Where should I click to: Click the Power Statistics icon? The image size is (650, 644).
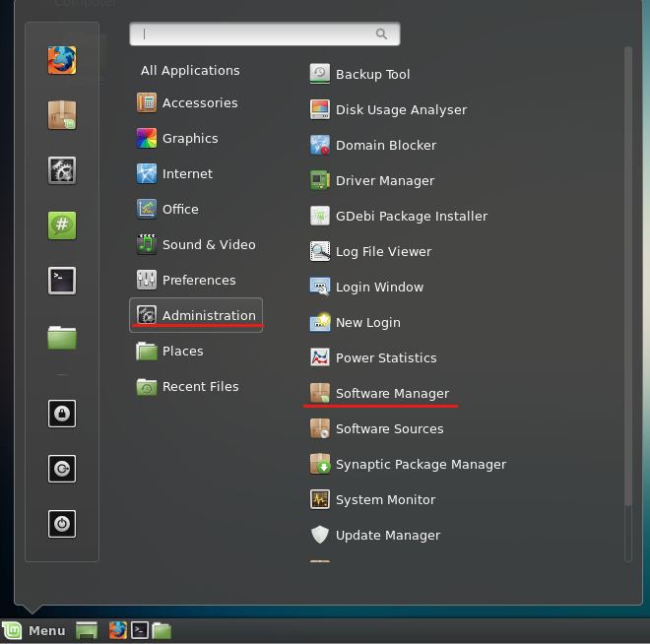320,357
